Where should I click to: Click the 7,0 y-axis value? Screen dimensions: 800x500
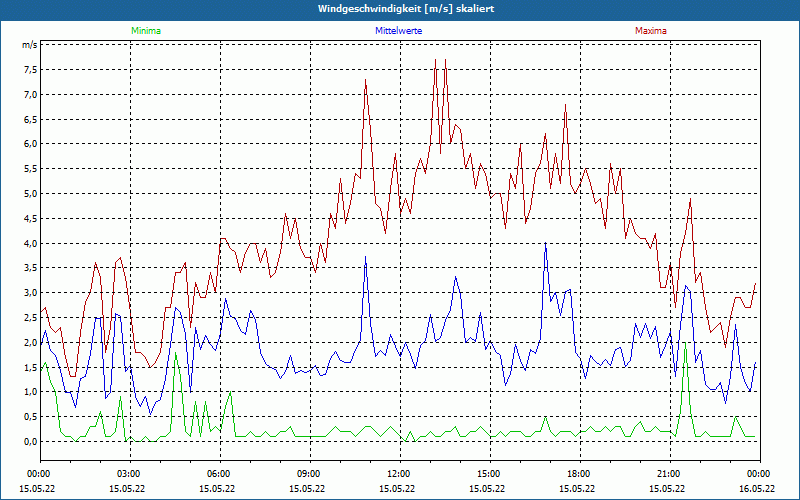pyautogui.click(x=31, y=95)
